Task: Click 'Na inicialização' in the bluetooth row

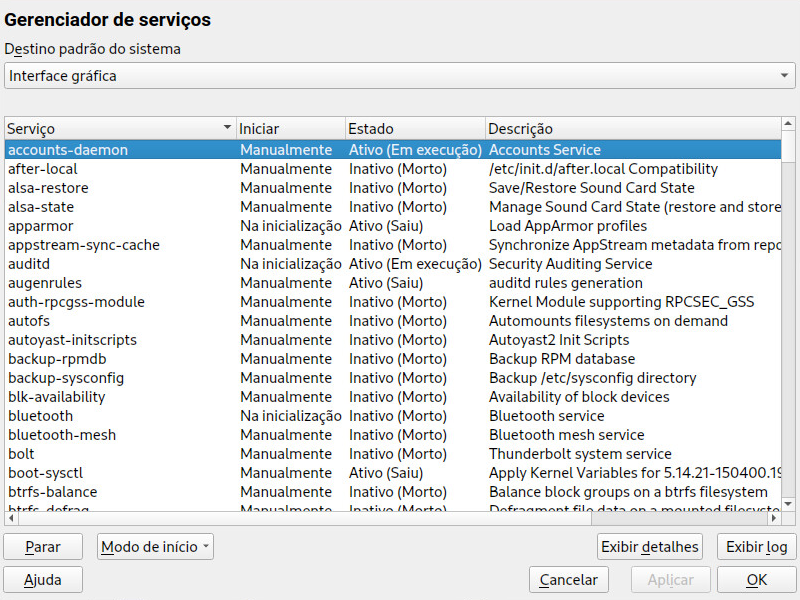Action: 291,416
